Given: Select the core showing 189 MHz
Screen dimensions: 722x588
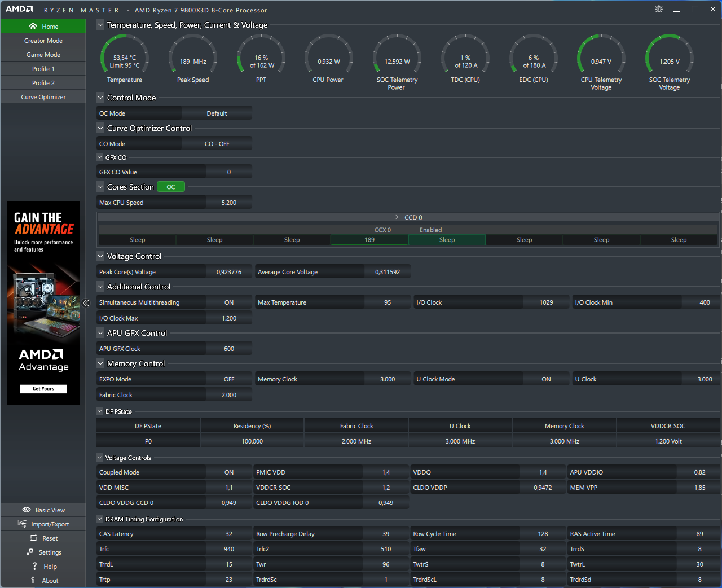Looking at the screenshot, I should point(369,240).
